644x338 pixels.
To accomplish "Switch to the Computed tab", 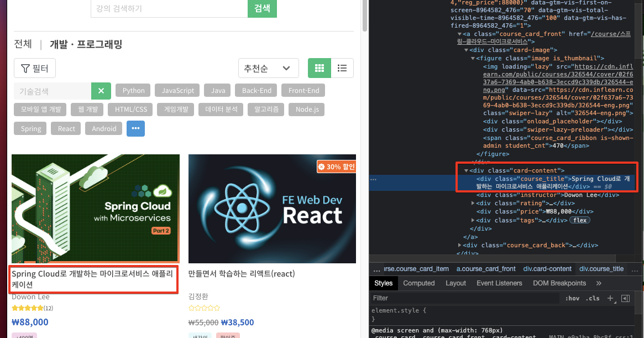I will (x=419, y=283).
